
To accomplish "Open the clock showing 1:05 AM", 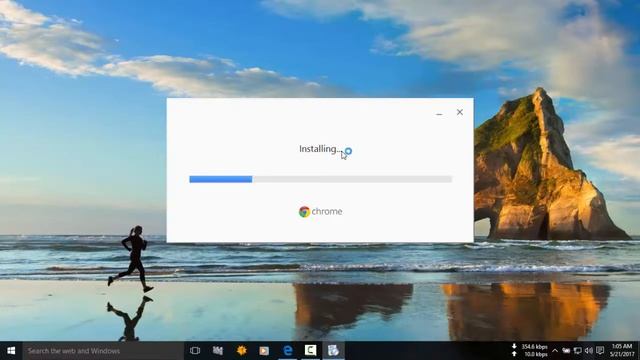I will (x=622, y=351).
